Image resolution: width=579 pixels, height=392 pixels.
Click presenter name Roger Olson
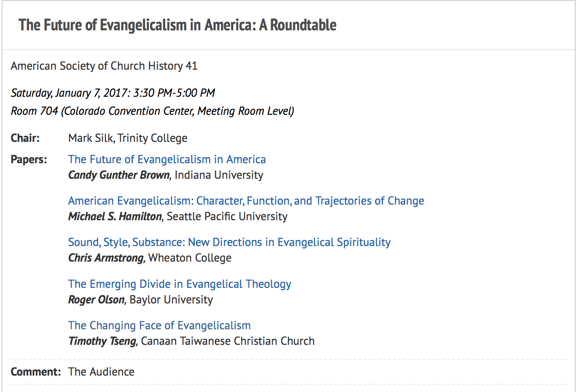pyautogui.click(x=96, y=300)
